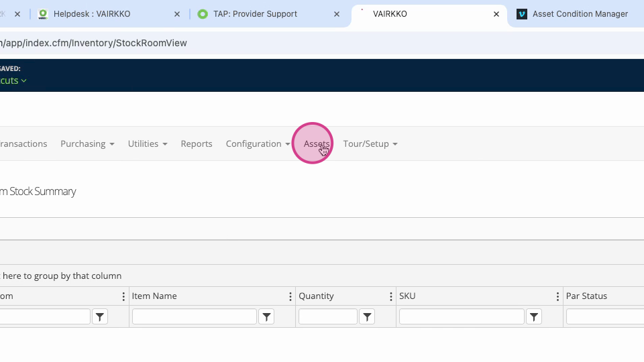Image resolution: width=644 pixels, height=362 pixels.
Task: Click the first column's filter icon
Action: (100, 316)
